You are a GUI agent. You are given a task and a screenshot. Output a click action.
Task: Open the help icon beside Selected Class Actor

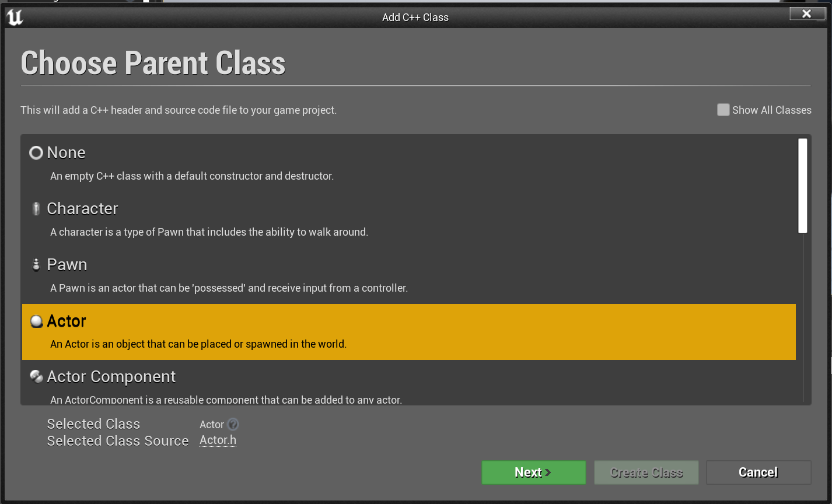tap(233, 425)
